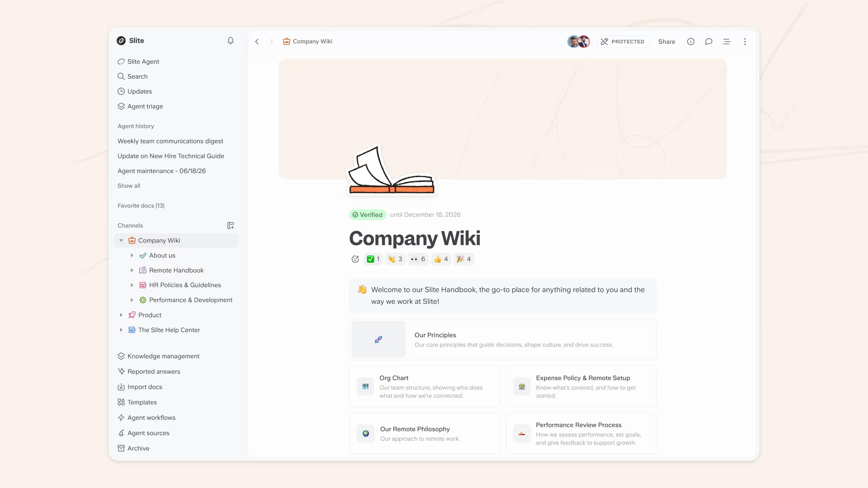Screen dimensions: 868x488
Task: Click the cover image banner
Action: click(x=502, y=119)
